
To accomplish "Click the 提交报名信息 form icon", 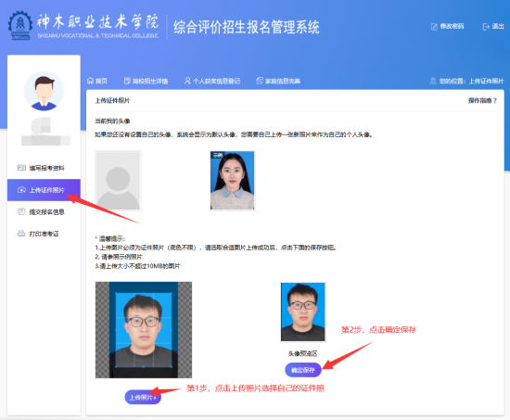I will (x=21, y=211).
